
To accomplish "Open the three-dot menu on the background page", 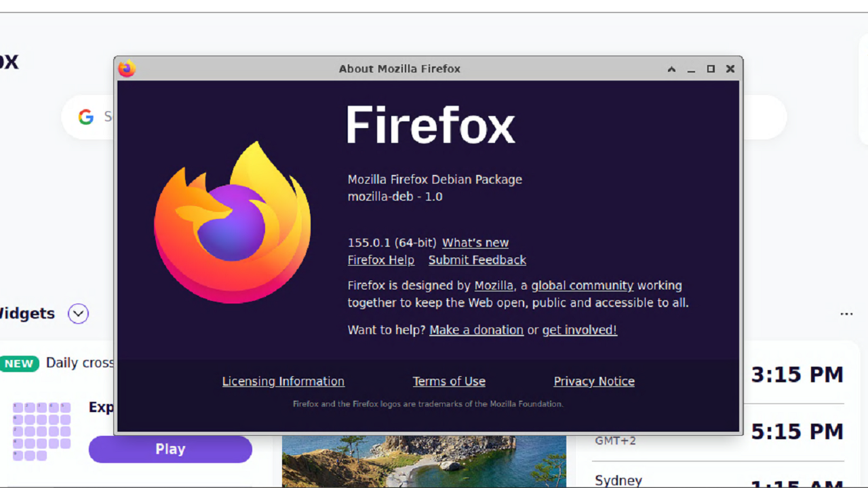I will 846,314.
